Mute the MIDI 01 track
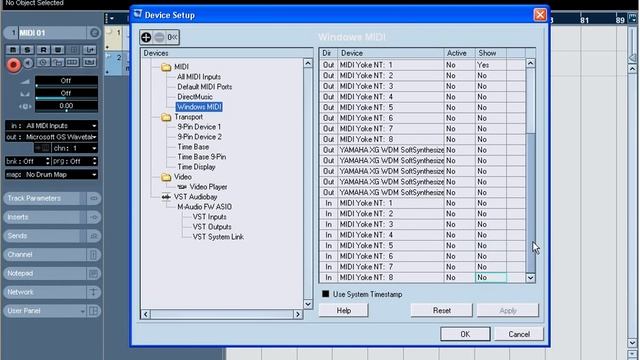 (x=13, y=50)
